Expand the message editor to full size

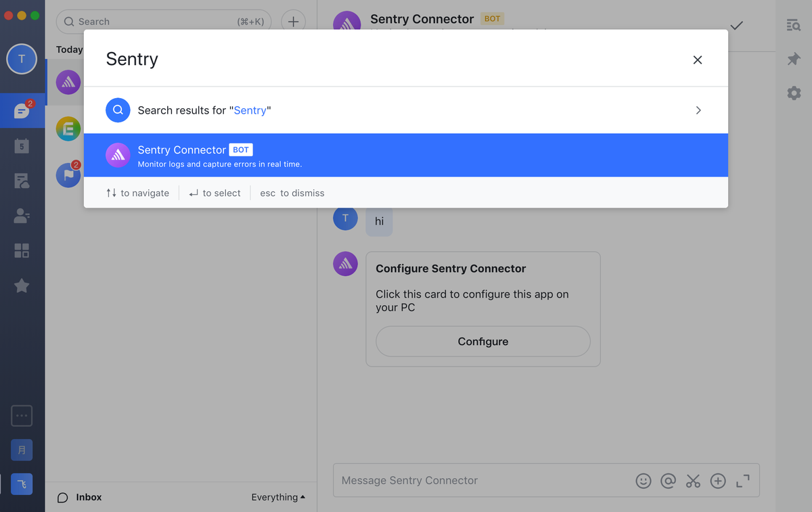click(743, 481)
